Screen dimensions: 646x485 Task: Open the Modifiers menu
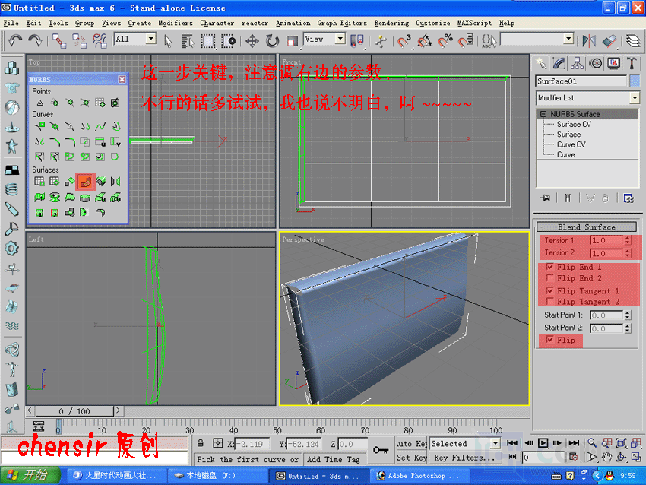175,23
